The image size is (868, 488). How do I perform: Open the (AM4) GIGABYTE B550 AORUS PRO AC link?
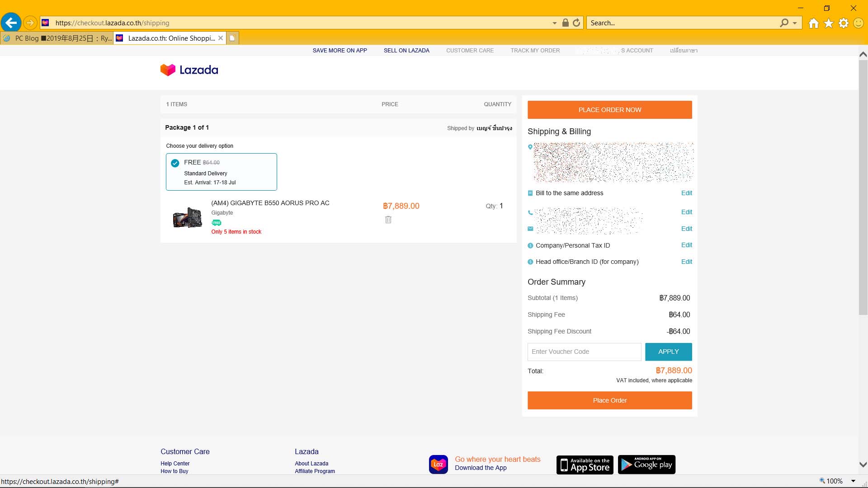270,203
